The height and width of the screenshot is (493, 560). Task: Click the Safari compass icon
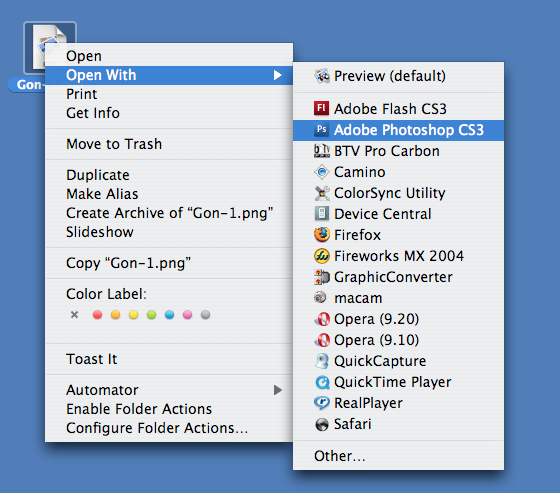click(322, 424)
